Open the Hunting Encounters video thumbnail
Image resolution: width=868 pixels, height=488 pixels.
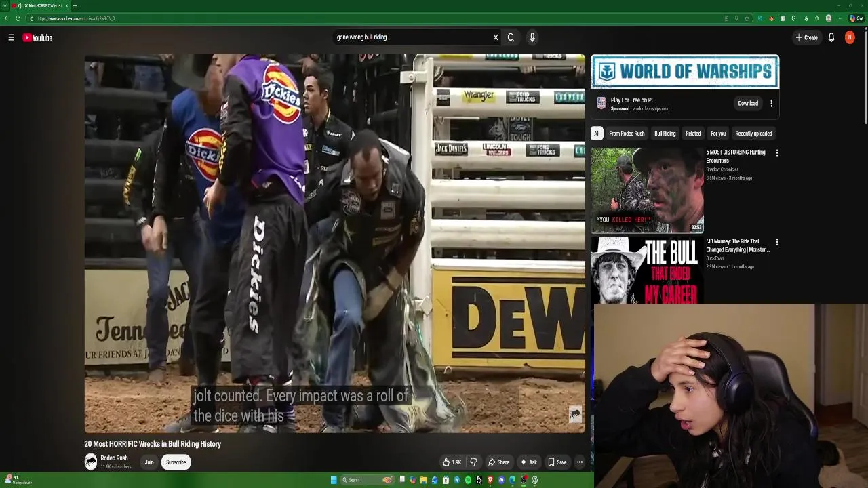(647, 190)
